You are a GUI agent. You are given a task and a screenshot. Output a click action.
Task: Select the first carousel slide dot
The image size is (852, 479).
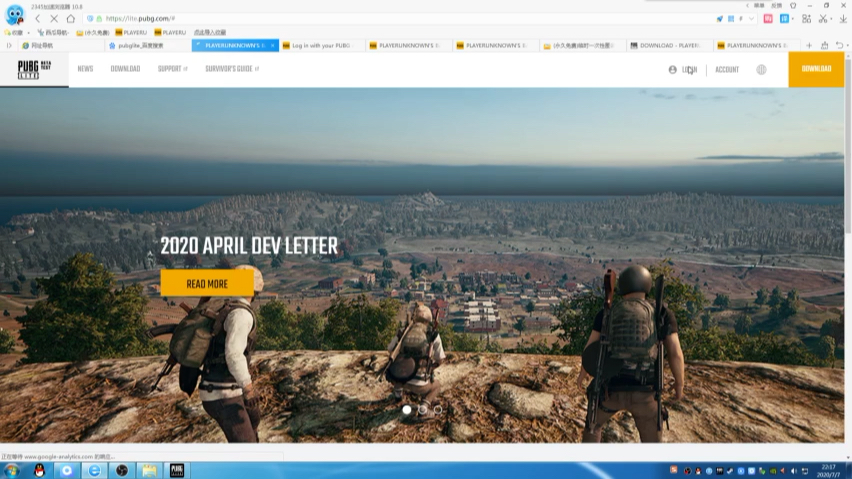[x=406, y=410]
